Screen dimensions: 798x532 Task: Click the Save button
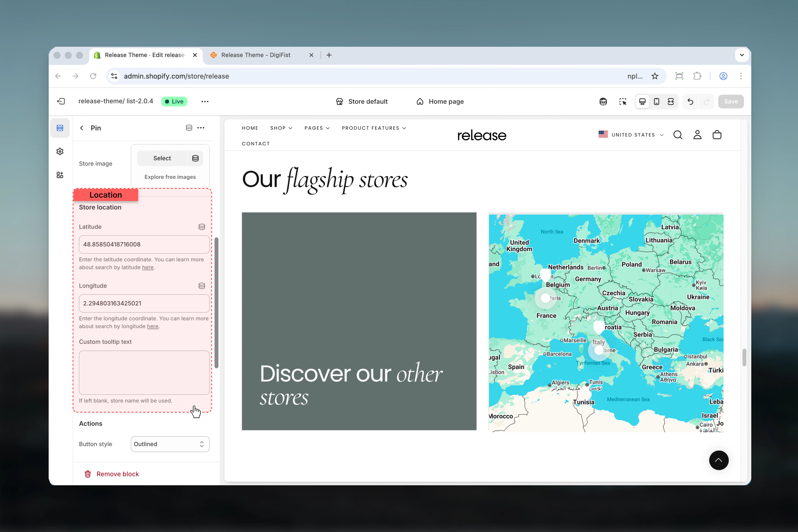click(x=731, y=101)
